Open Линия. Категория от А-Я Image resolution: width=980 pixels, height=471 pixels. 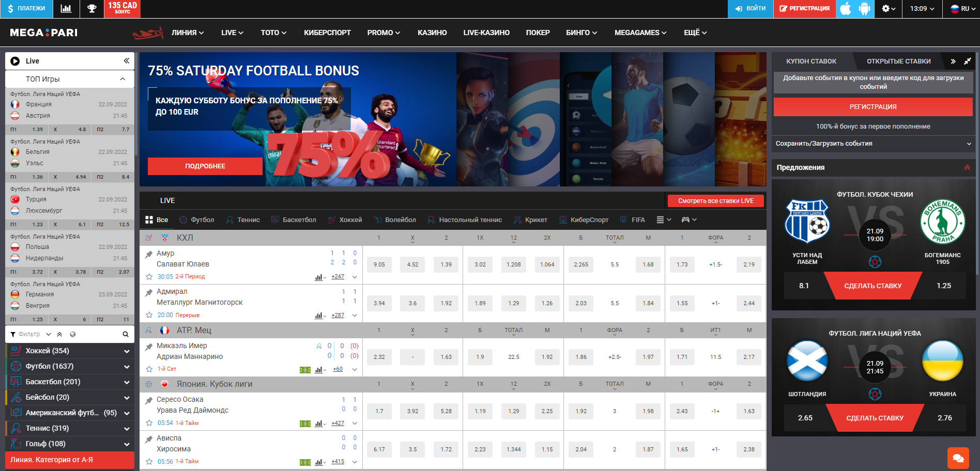[70, 460]
